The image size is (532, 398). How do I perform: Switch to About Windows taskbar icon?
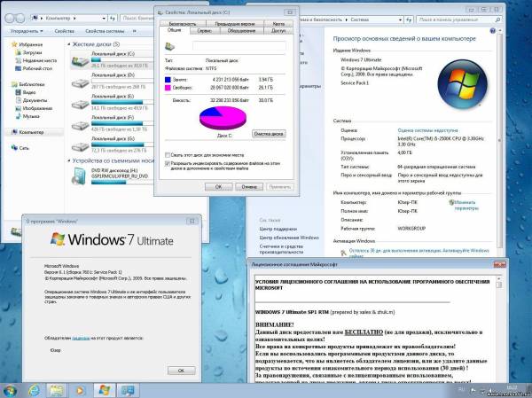coord(104,391)
